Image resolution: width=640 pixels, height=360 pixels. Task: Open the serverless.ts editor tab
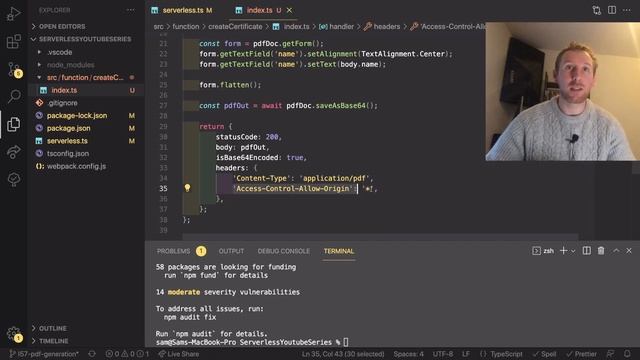coord(182,10)
